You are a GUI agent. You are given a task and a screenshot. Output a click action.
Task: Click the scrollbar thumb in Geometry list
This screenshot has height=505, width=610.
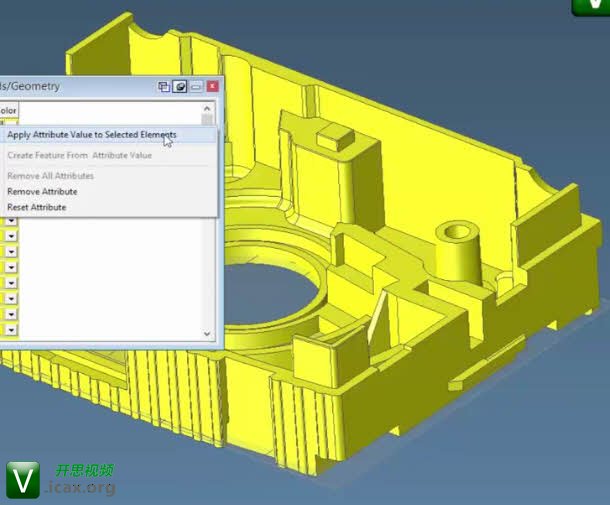pos(207,119)
